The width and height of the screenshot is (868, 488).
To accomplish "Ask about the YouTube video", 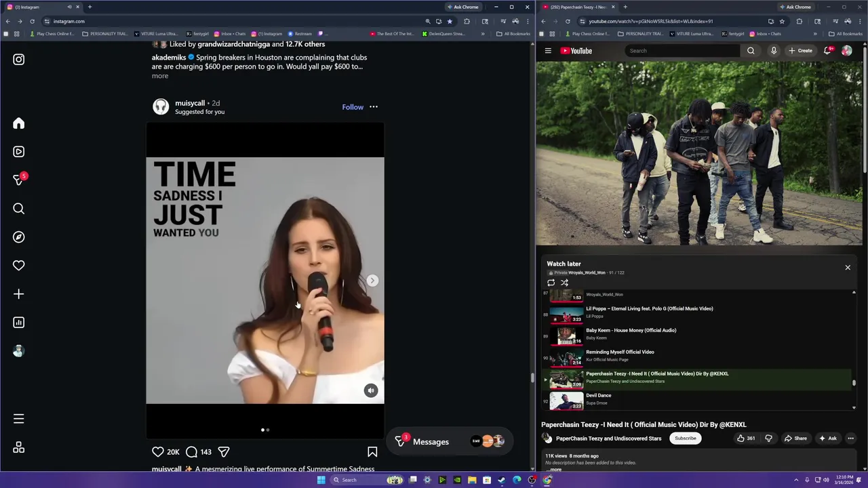I will point(827,439).
